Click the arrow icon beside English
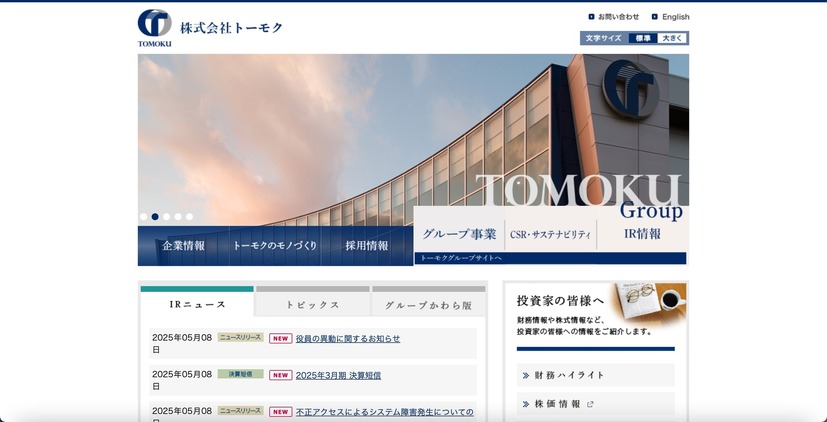827x422 pixels. point(655,17)
